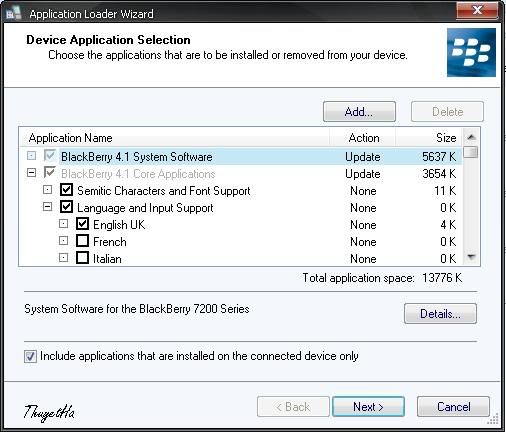Screen dimensions: 506x433
Task: Click System Software for BlackBerry 7200 Series text
Action: [x=137, y=309]
